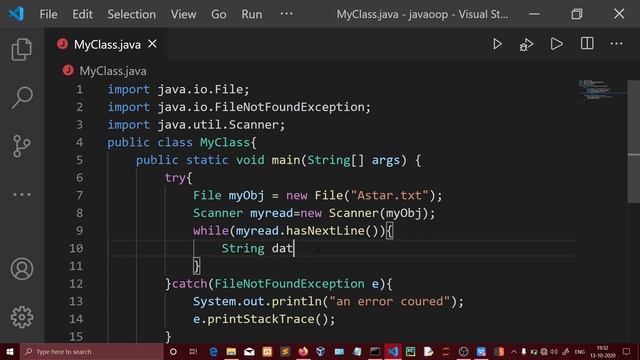Show hidden system tray icons
Image resolution: width=640 pixels, height=360 pixels.
513,351
